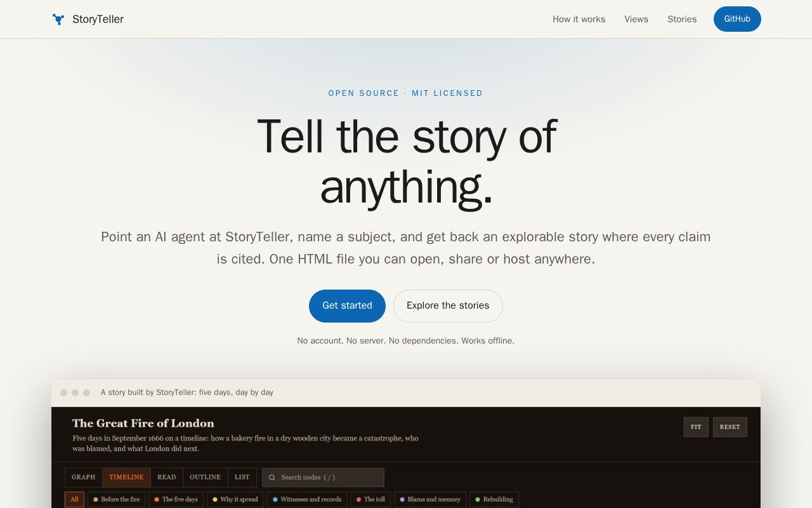The image size is (812, 508).
Task: Click the 'Tell the story of anything.' headline
Action: tap(406, 161)
